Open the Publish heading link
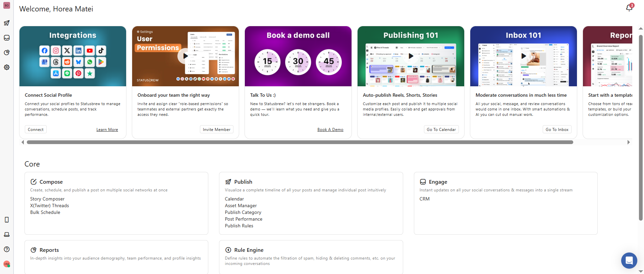 [x=243, y=182]
